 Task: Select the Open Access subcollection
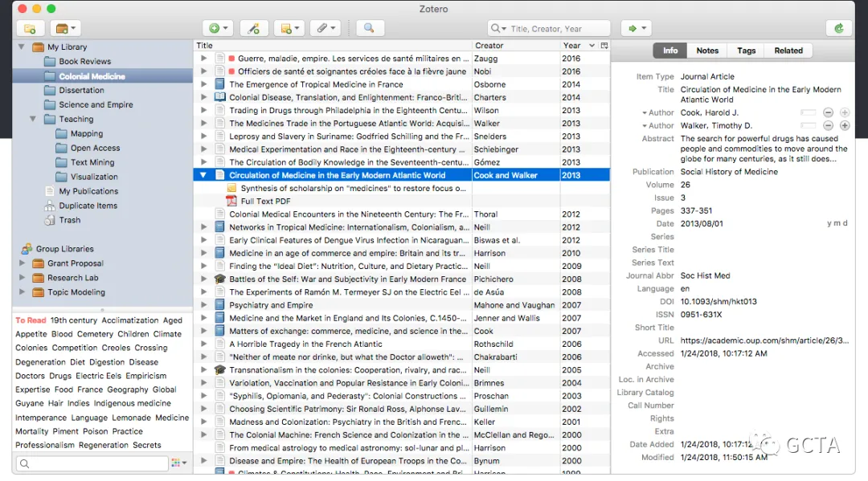coord(95,148)
